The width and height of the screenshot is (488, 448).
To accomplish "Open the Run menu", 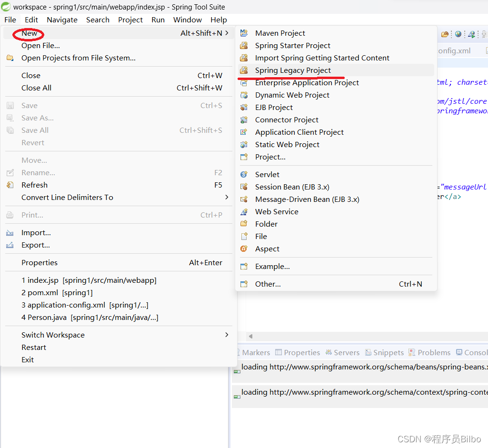I will coord(158,20).
